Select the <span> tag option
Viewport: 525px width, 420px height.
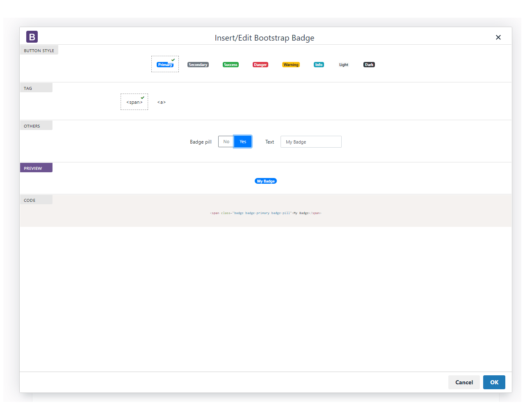[x=134, y=102]
